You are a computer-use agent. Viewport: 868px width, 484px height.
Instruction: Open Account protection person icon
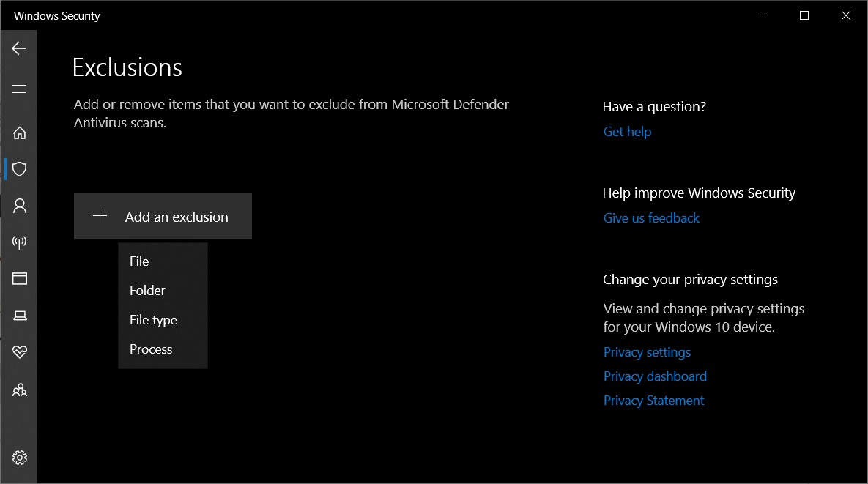19,206
